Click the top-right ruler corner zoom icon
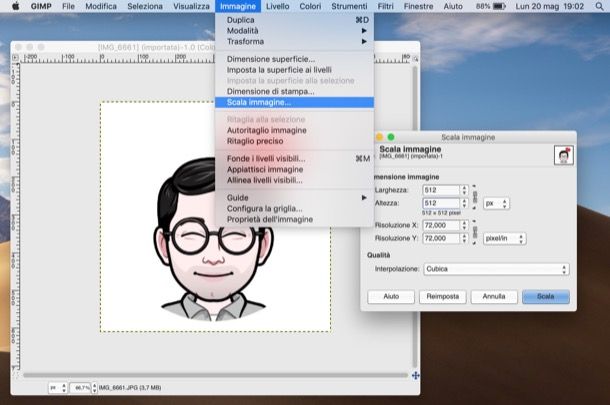 pyautogui.click(x=415, y=59)
